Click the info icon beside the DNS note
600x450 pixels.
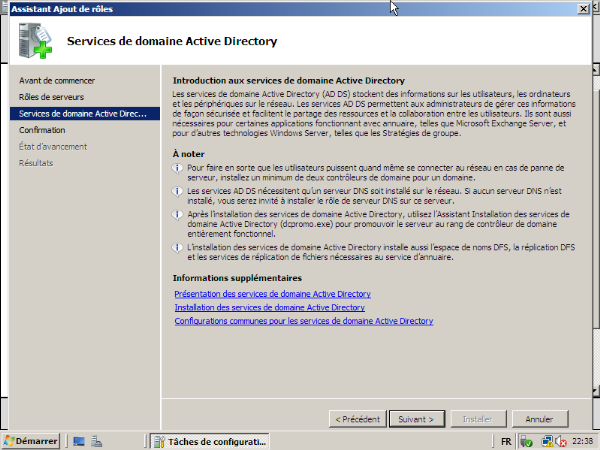pyautogui.click(x=177, y=189)
